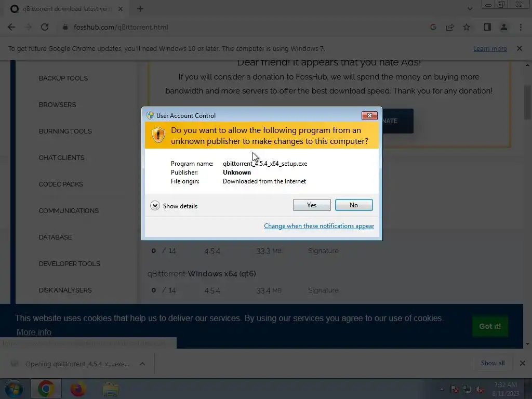The height and width of the screenshot is (399, 532).
Task: Open Windows Start button
Action: tap(14, 389)
